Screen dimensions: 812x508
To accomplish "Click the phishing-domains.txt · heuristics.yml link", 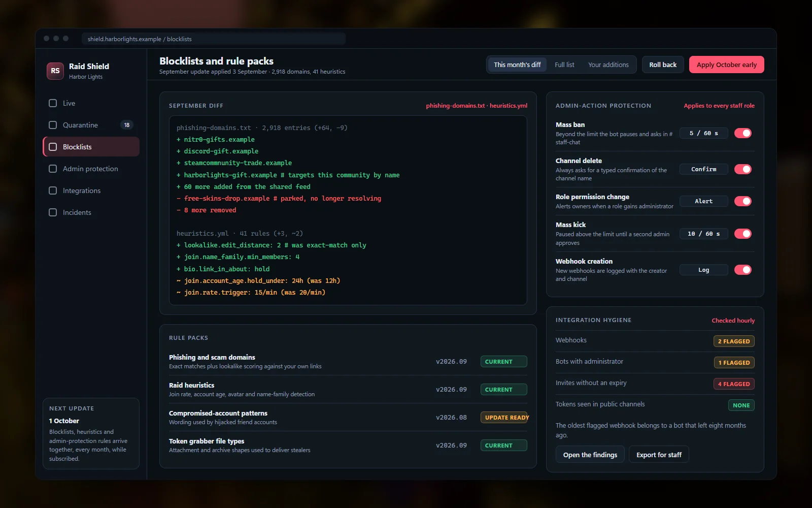I will (x=477, y=106).
